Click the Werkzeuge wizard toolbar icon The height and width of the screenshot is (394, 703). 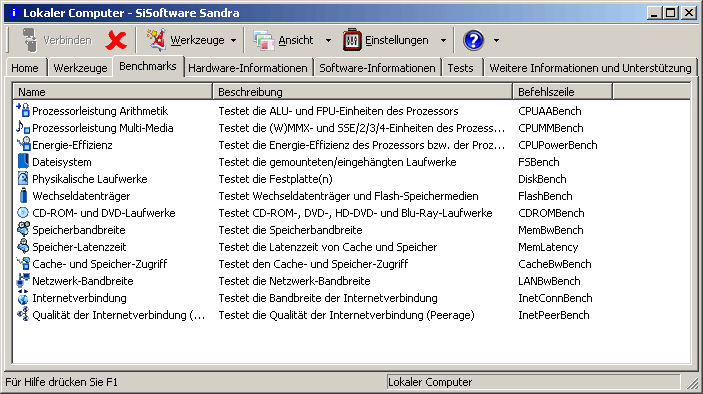pos(156,40)
